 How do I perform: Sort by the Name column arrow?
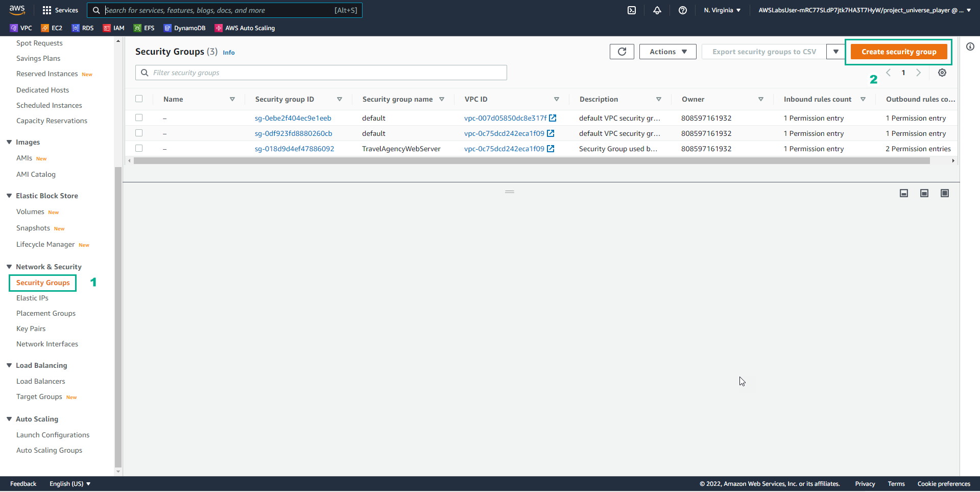232,99
